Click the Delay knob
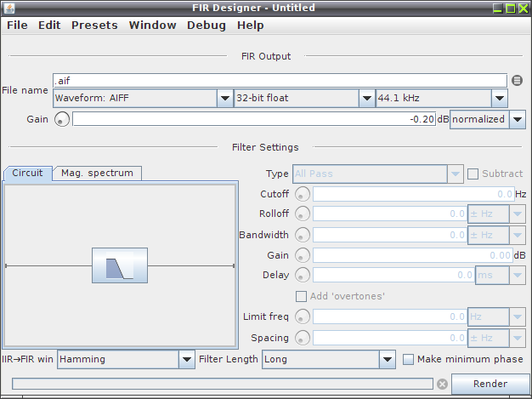 (x=302, y=275)
